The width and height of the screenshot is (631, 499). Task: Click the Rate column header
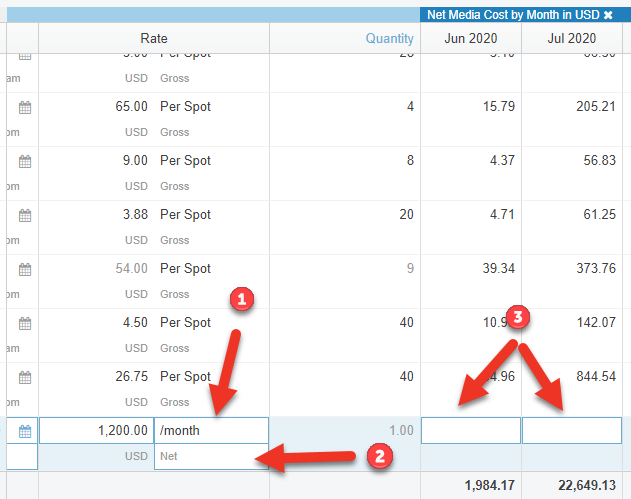(x=154, y=38)
